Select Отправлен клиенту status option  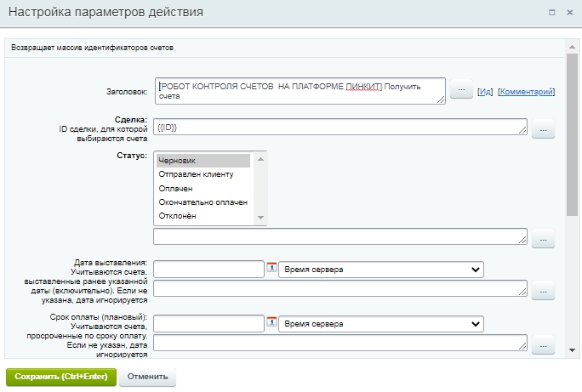click(x=203, y=174)
